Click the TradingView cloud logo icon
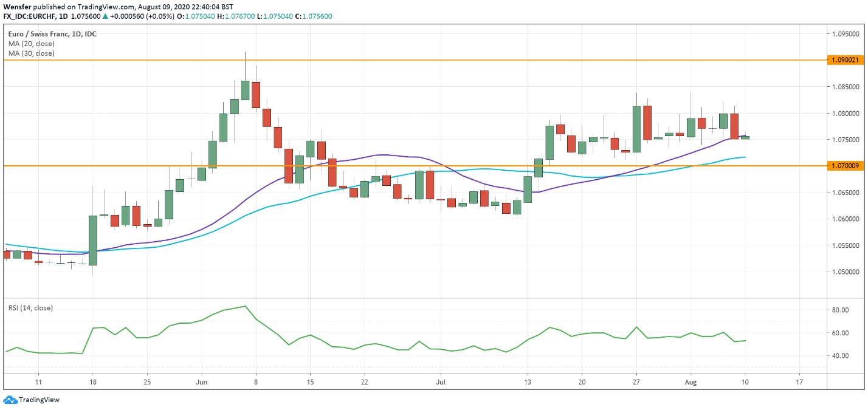The width and height of the screenshot is (868, 410). tap(12, 400)
